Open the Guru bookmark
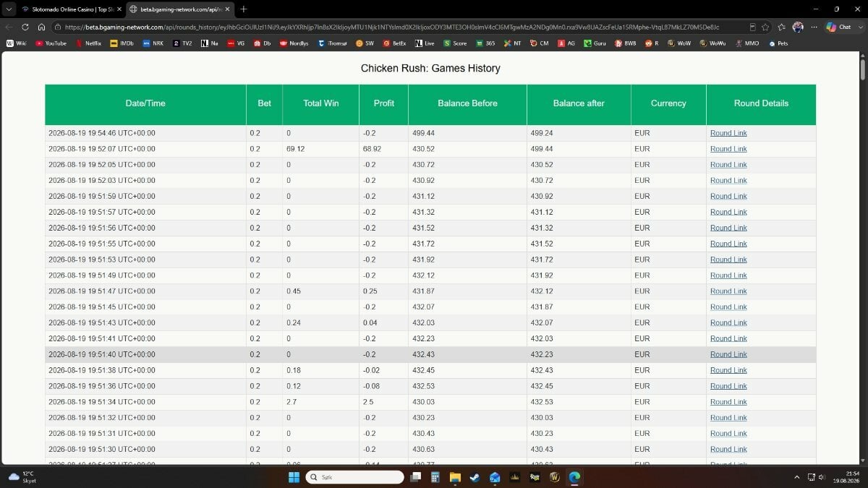Viewport: 868px width, 488px height. coord(595,43)
